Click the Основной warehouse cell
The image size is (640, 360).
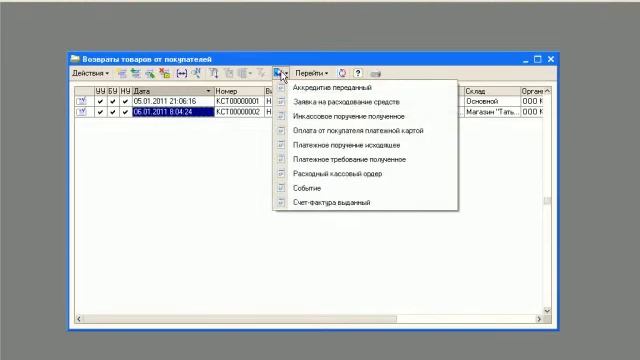pyautogui.click(x=492, y=101)
